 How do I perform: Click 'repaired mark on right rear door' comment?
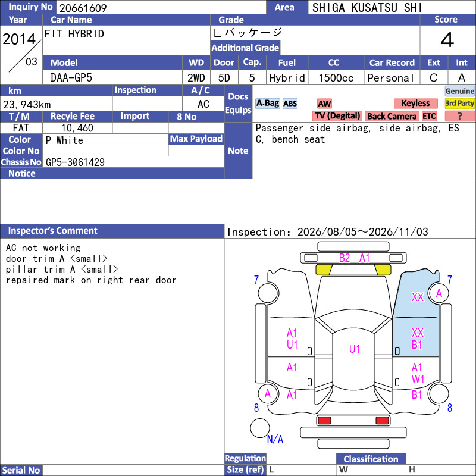pyautogui.click(x=91, y=280)
